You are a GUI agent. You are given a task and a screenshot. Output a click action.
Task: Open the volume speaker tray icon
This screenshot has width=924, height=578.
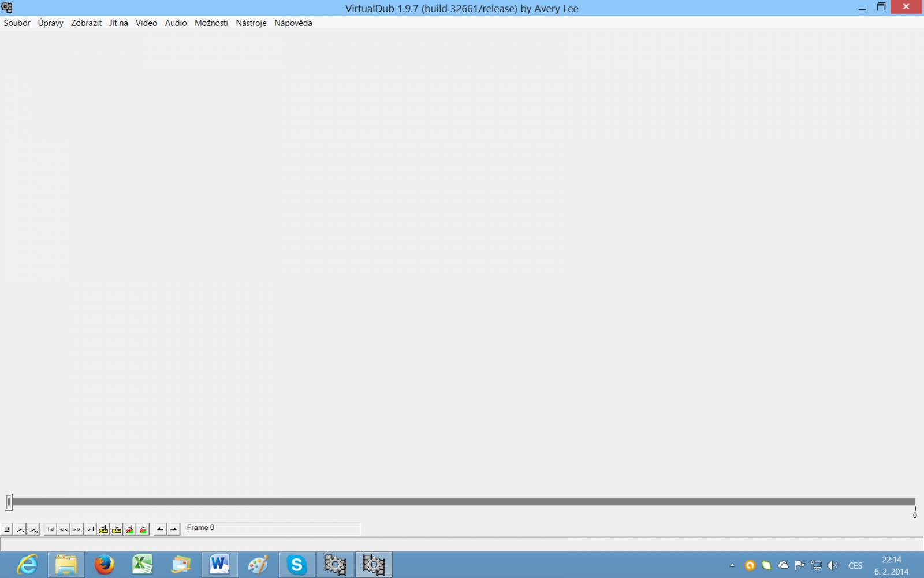[x=832, y=565]
